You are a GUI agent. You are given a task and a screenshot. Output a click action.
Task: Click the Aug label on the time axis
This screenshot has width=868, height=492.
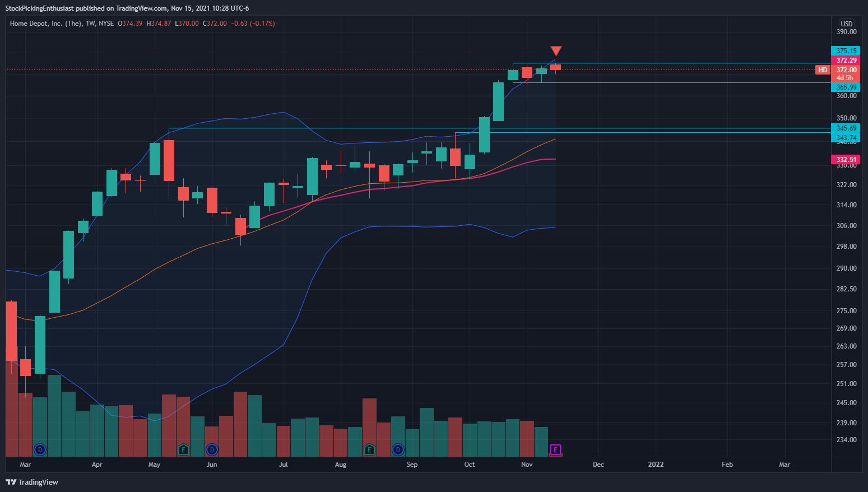341,465
